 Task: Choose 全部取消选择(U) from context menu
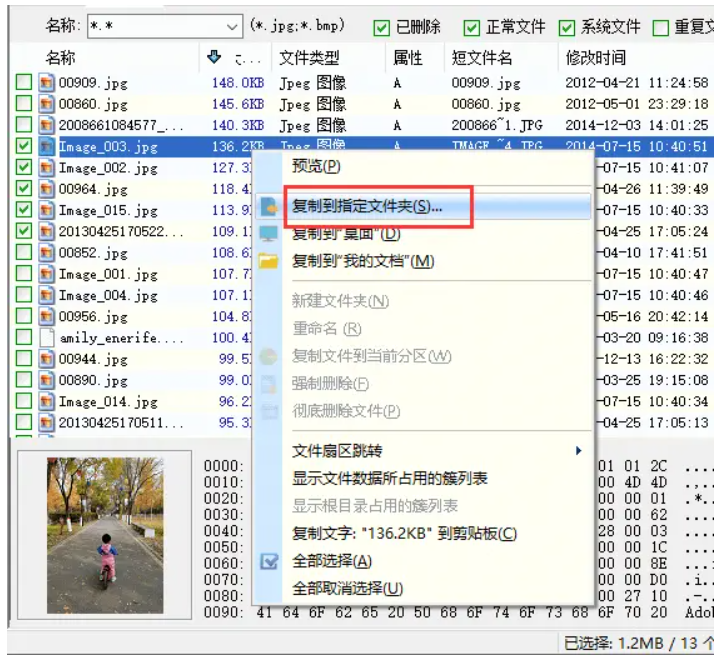348,589
